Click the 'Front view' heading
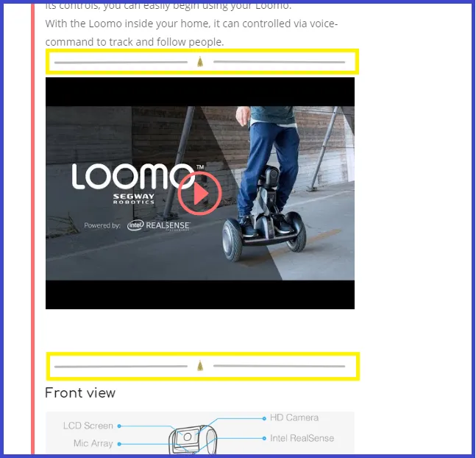The width and height of the screenshot is (476, 458). [x=80, y=392]
